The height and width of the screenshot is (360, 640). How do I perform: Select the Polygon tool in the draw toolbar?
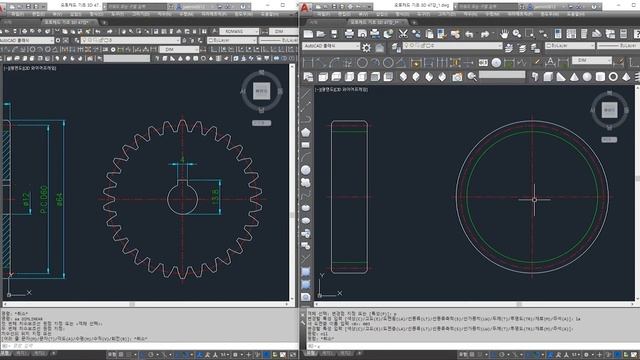click(x=306, y=132)
